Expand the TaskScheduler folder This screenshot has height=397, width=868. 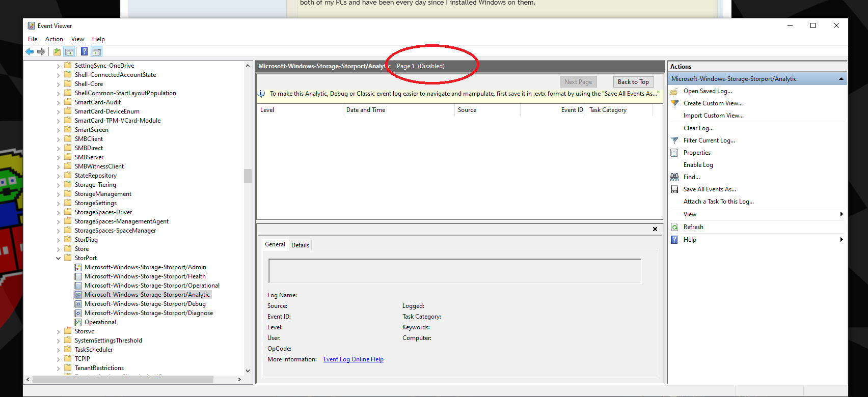pos(59,350)
